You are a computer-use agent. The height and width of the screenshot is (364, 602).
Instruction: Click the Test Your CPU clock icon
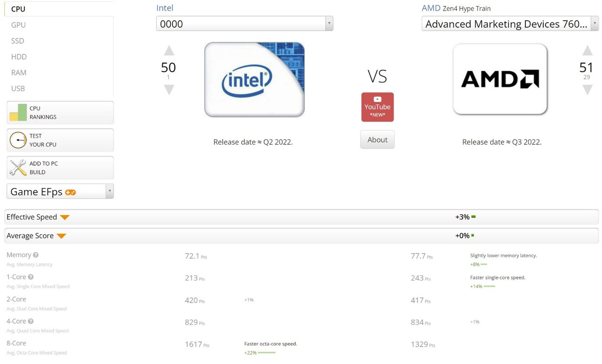coord(18,140)
